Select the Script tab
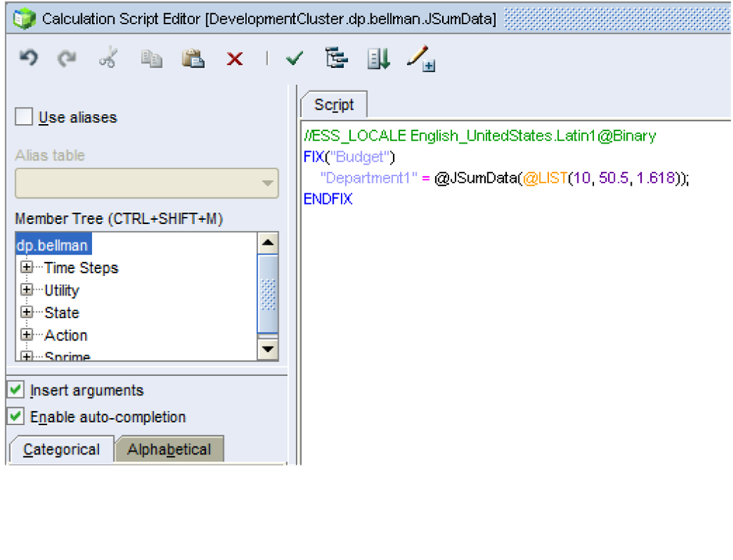The image size is (733, 560). (x=334, y=105)
